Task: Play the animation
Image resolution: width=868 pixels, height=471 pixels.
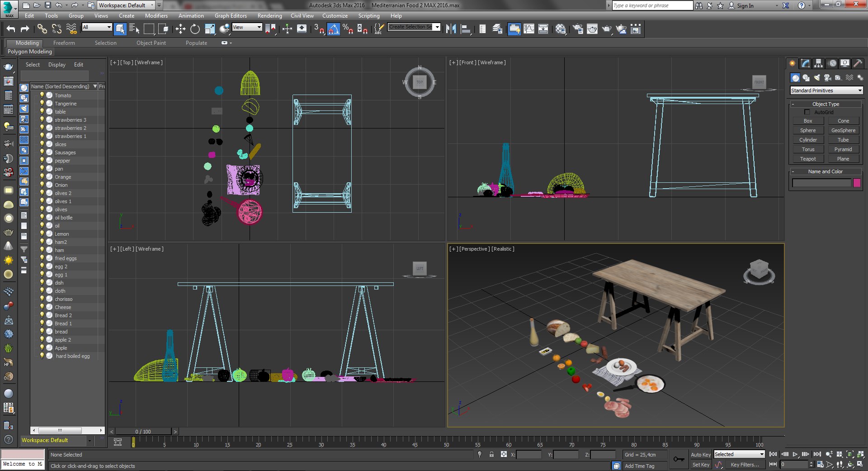Action: click(x=795, y=454)
